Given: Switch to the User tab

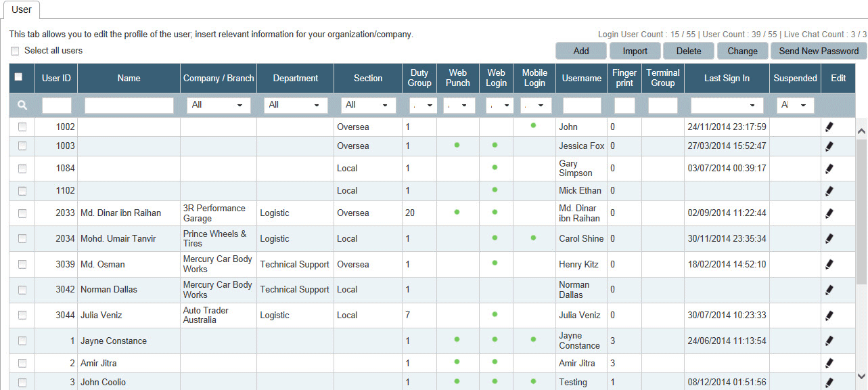Looking at the screenshot, I should pos(22,9).
